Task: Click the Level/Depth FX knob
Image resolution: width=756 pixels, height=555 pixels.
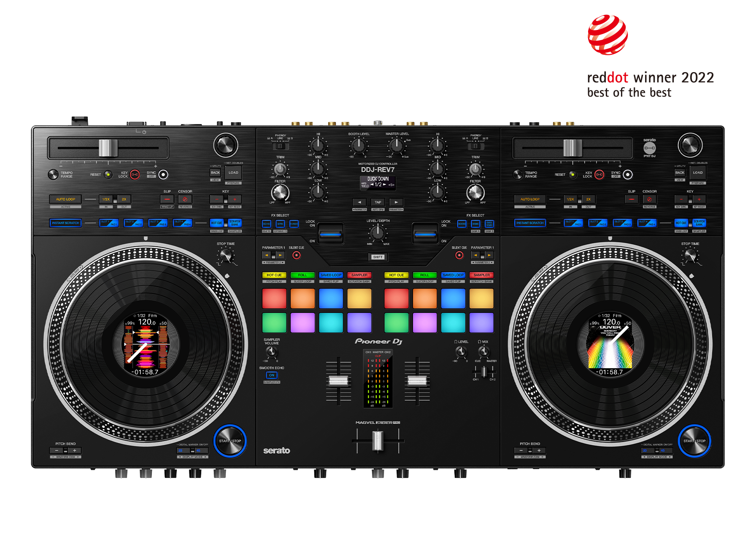Action: (378, 232)
